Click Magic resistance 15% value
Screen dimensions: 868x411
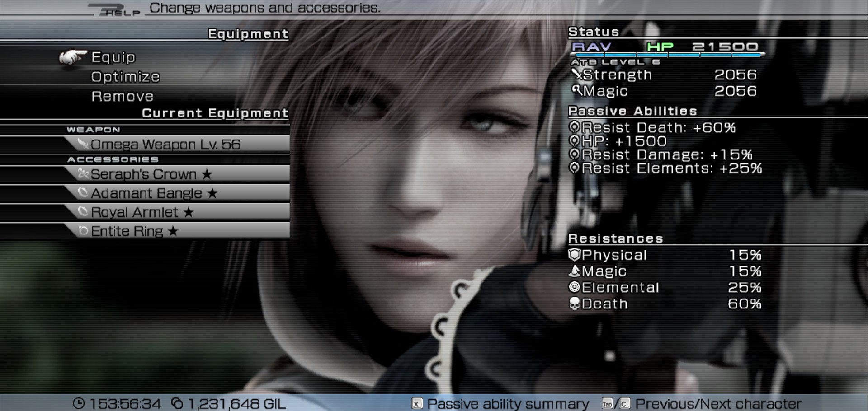[745, 271]
